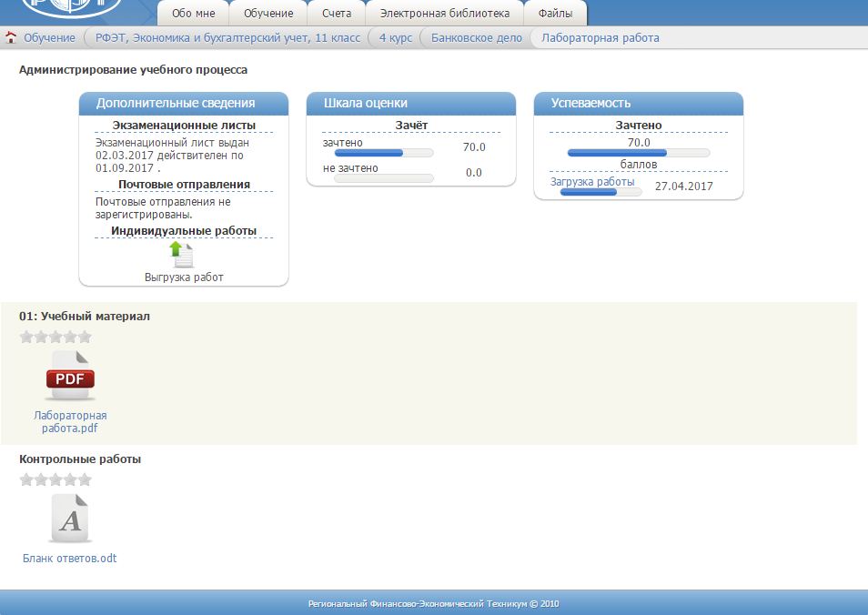The width and height of the screenshot is (868, 615).
Task: Click the зачтено score progress bar
Action: click(383, 153)
